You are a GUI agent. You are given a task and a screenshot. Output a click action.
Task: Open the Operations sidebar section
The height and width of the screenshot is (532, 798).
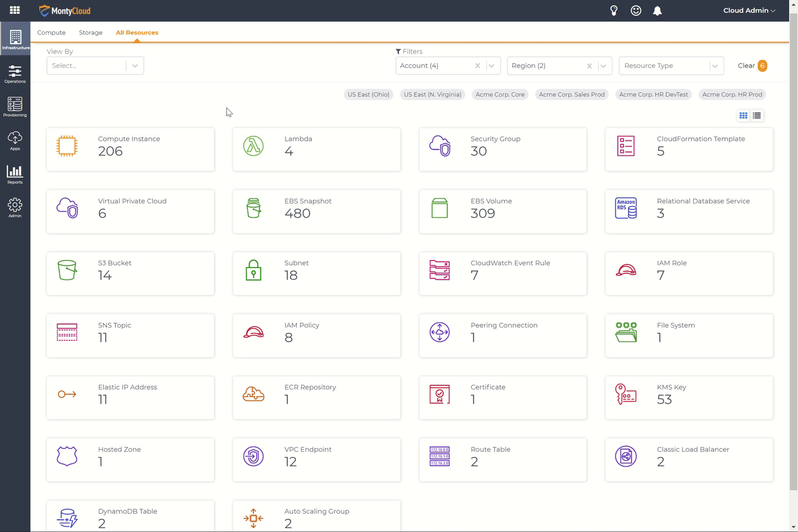point(15,74)
